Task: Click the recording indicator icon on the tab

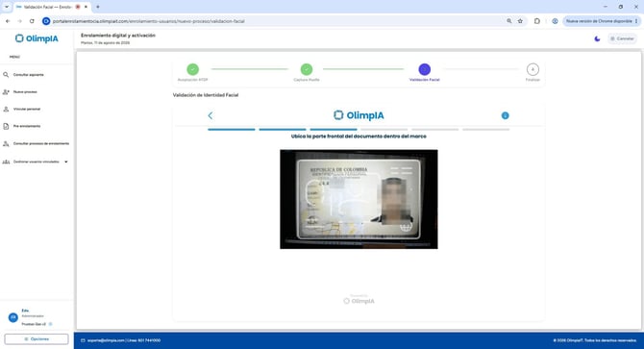Action: [78, 7]
